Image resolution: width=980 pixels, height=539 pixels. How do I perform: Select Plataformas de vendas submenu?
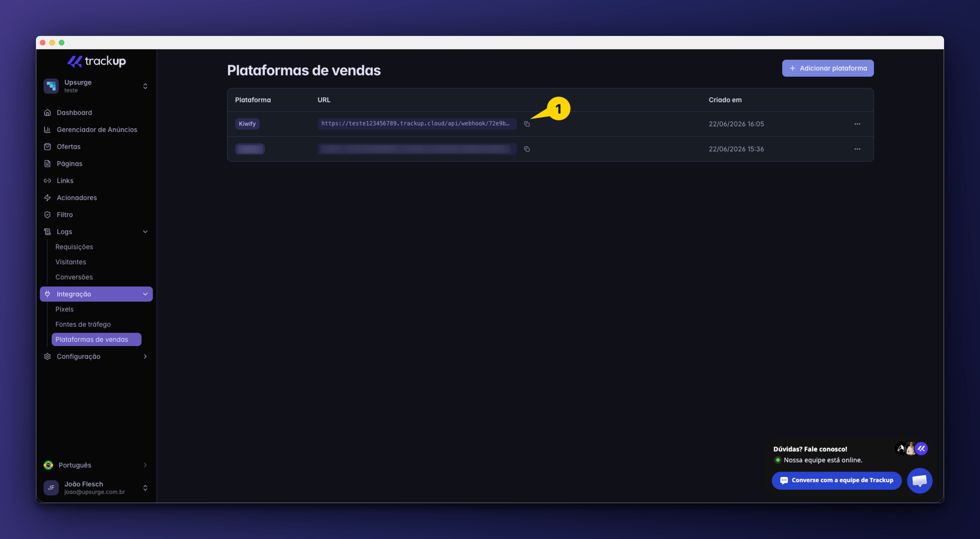coord(96,340)
